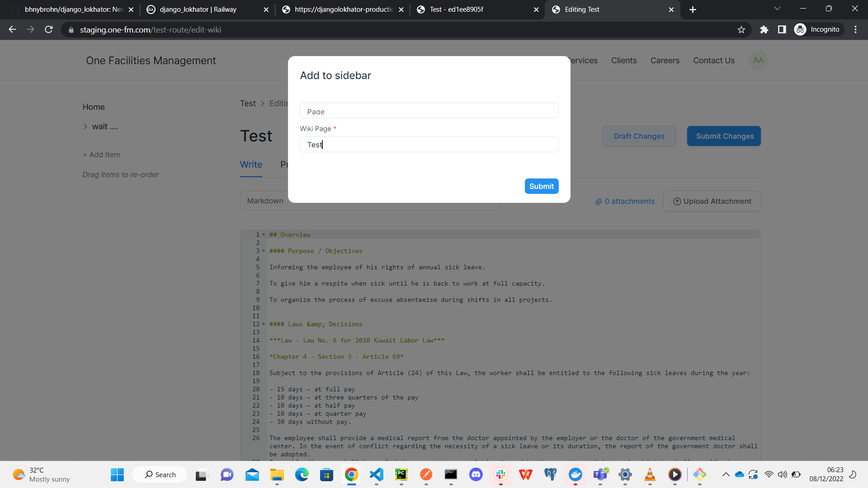Viewport: 868px width, 488px height.
Task: Collapse the Overview section fold arrow
Action: pos(264,235)
